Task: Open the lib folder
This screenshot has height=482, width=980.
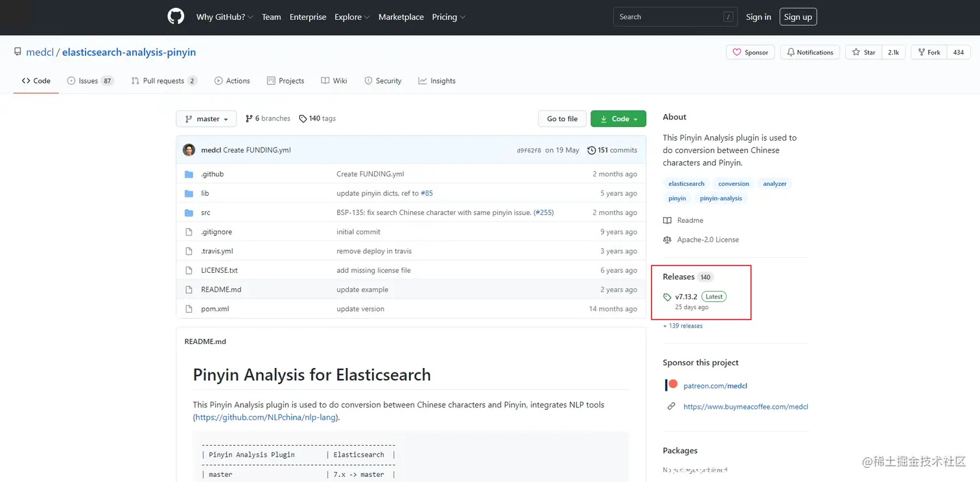Action: [205, 193]
